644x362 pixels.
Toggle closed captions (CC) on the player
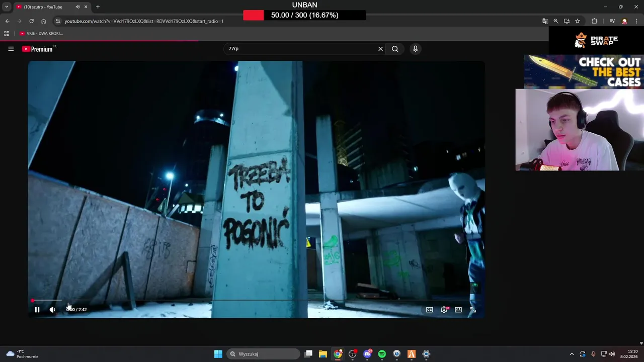coord(430,310)
